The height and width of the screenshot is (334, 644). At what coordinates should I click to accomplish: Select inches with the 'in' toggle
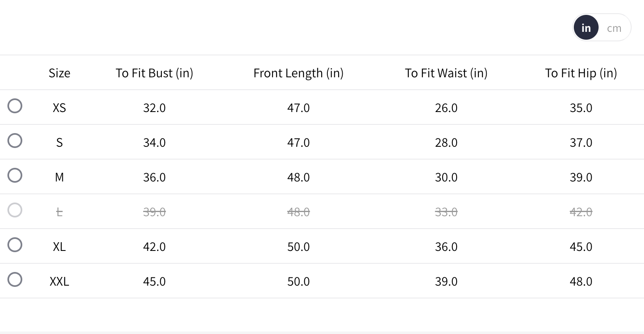586,28
